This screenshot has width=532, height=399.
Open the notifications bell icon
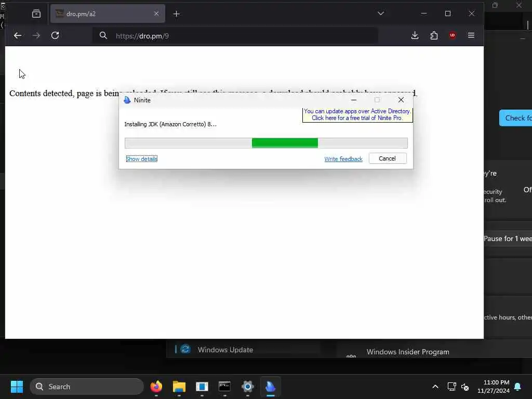pos(518,387)
